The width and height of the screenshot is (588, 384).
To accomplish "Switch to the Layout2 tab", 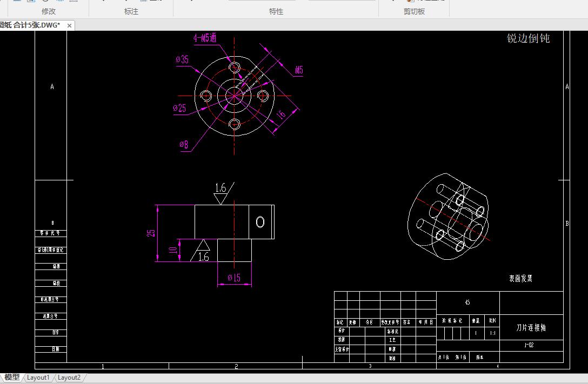I will 69,378.
